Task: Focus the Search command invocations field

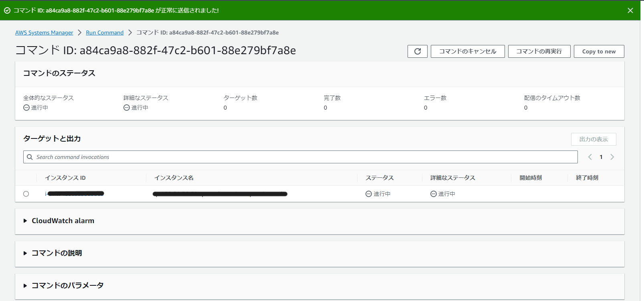Action: pos(300,157)
